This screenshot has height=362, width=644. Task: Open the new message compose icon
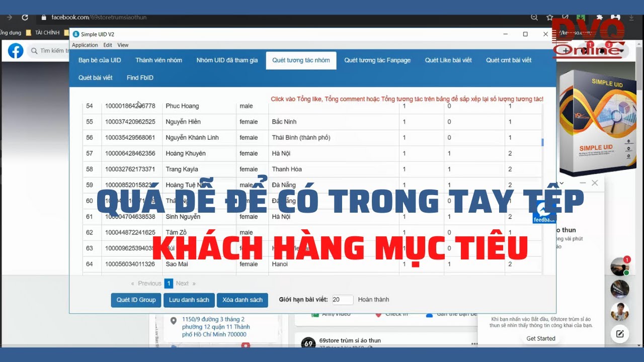620,333
